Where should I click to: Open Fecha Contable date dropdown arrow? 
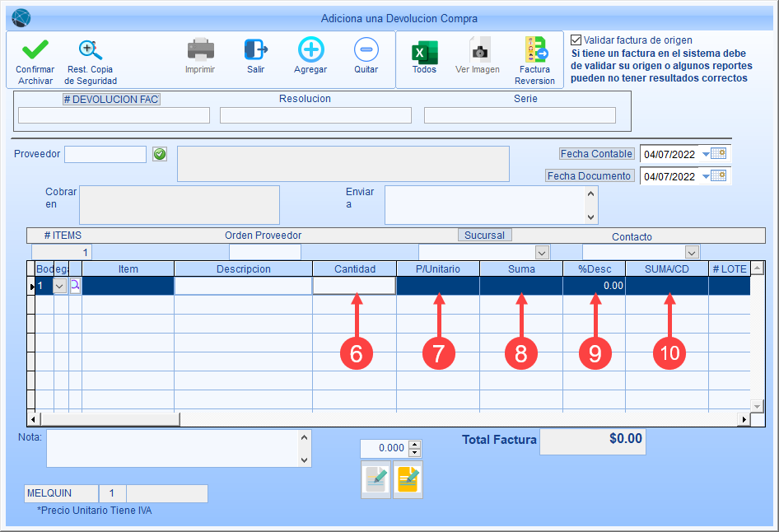click(x=706, y=155)
